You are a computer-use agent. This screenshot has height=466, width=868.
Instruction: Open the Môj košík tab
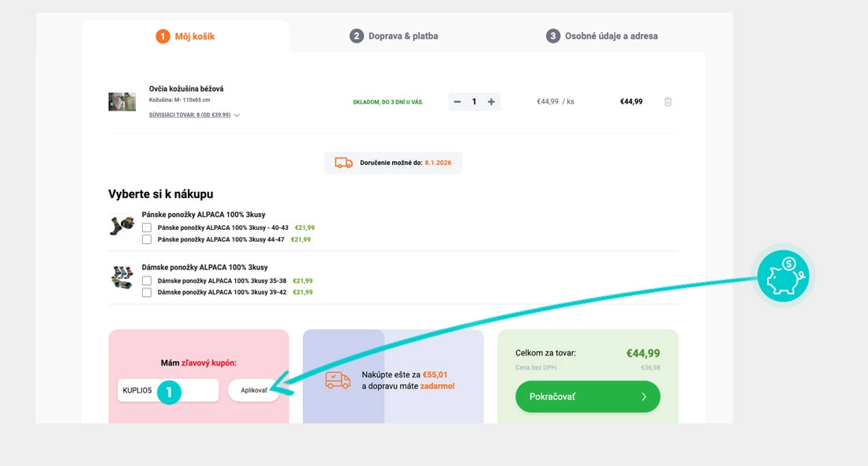(185, 36)
